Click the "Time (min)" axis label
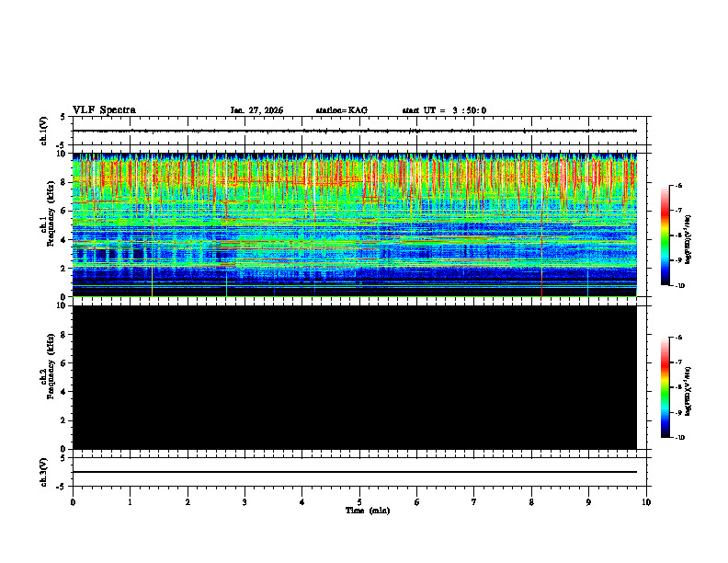 368,511
